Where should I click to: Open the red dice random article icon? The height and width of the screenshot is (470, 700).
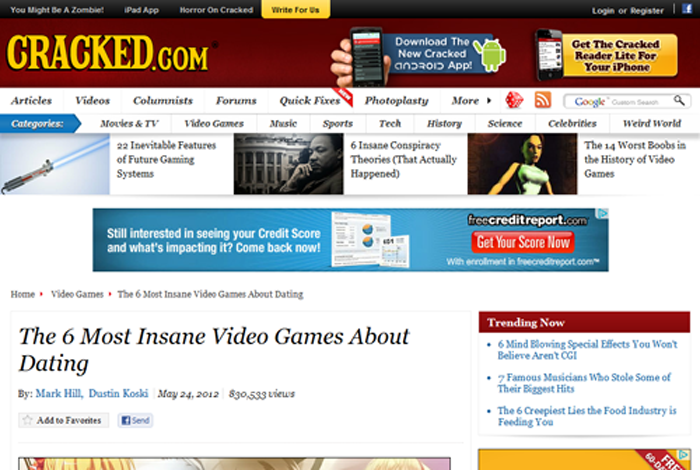(514, 100)
